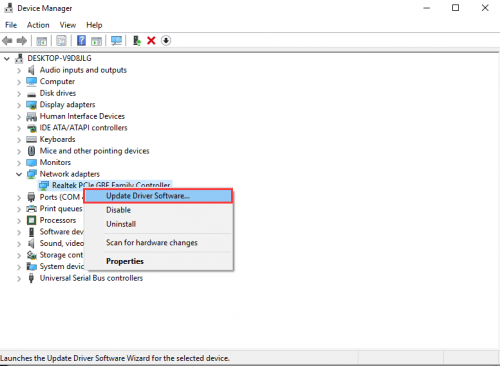This screenshot has width=500, height=366.
Task: Choose Uninstall from the context menu
Action: [x=158, y=224]
